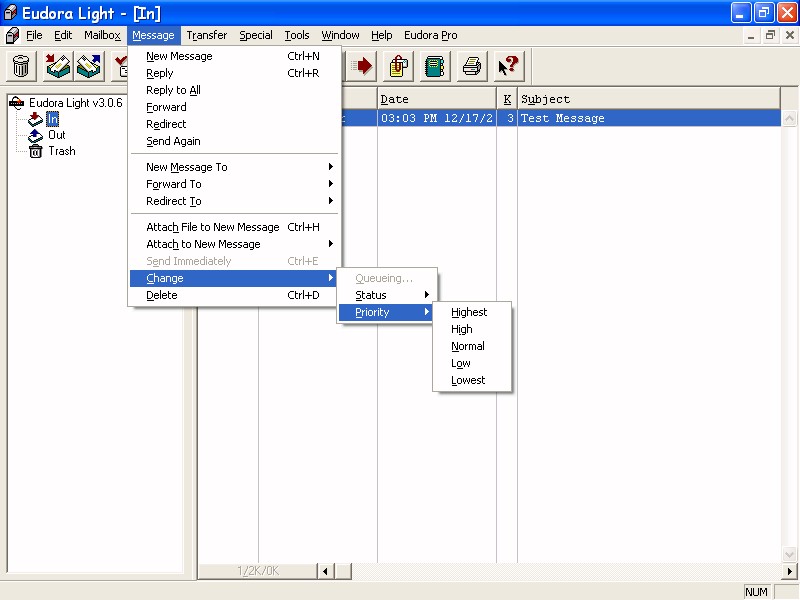Choose Delete from the Message menu
This screenshot has height=600, width=800.
point(234,295)
